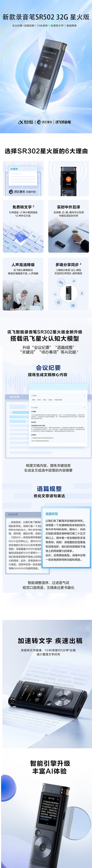Click the small recorder in sharing graphic
The width and height of the screenshot is (92, 868).
click(68, 293)
